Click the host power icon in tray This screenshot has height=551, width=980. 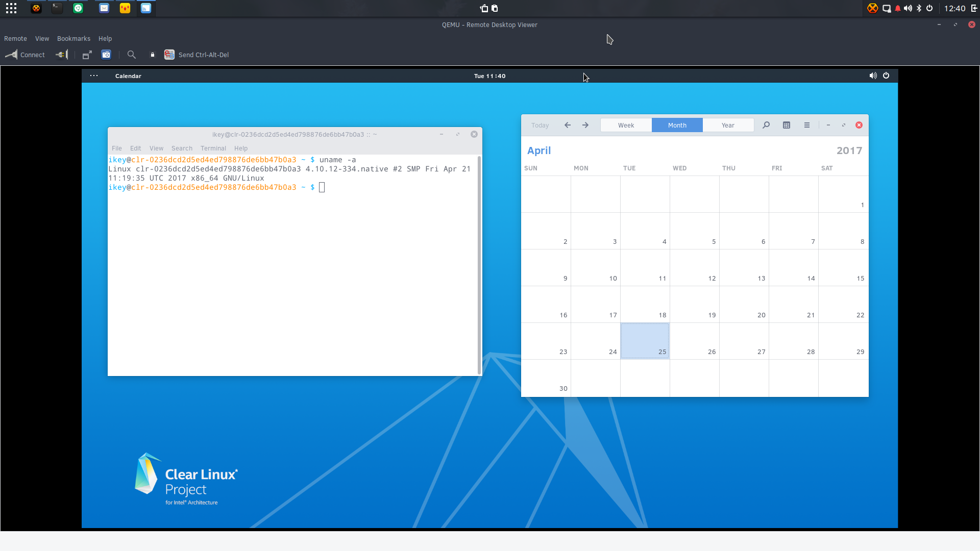tap(929, 8)
